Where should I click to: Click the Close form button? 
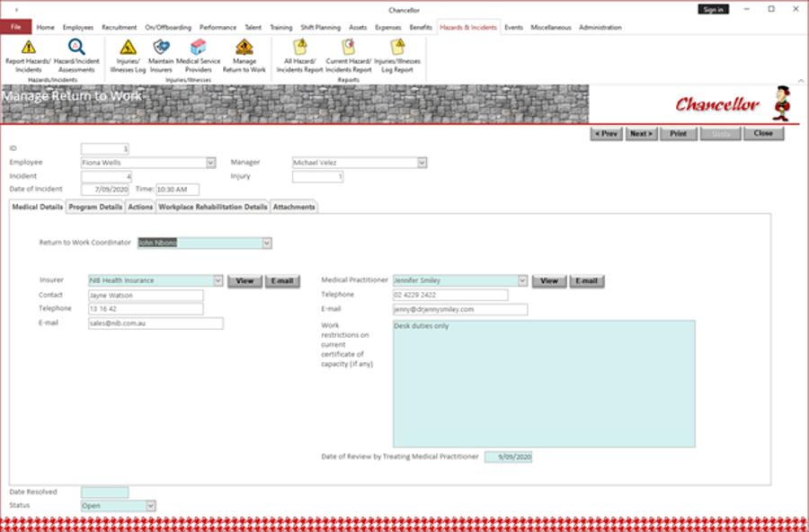(x=763, y=134)
